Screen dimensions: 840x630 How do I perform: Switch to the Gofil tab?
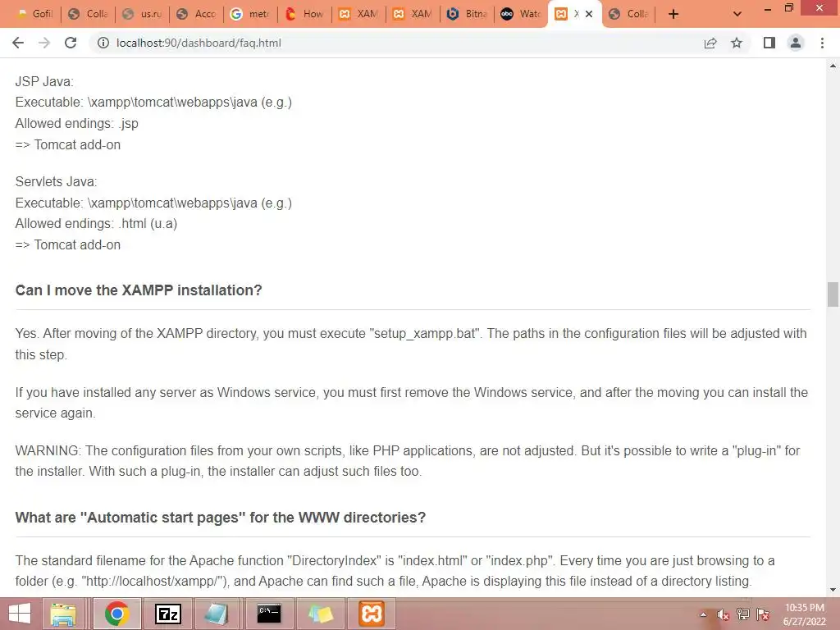34,14
